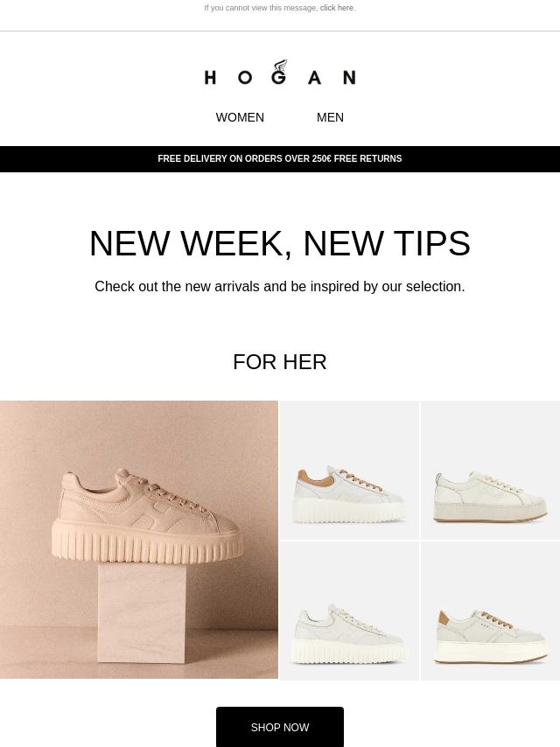The image size is (560, 747).
Task: Click the 'NEW WEEK, NEW TIPS' headline
Action: click(280, 243)
